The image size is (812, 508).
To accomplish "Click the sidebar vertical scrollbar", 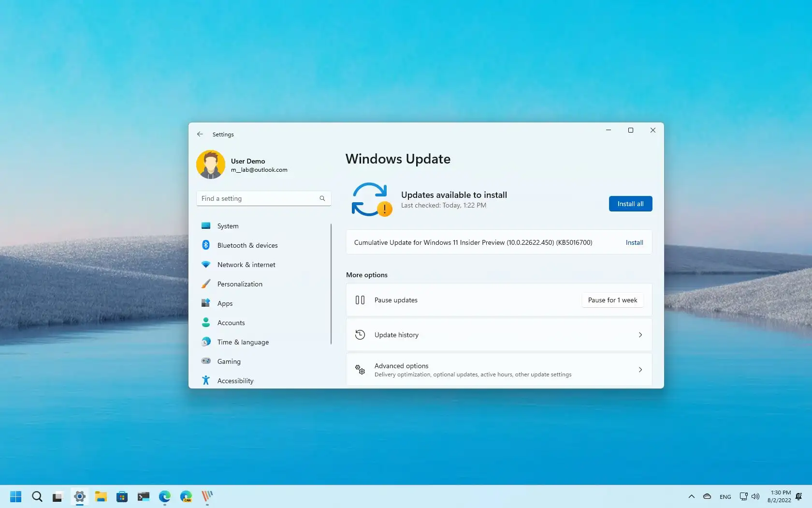I will click(x=331, y=284).
